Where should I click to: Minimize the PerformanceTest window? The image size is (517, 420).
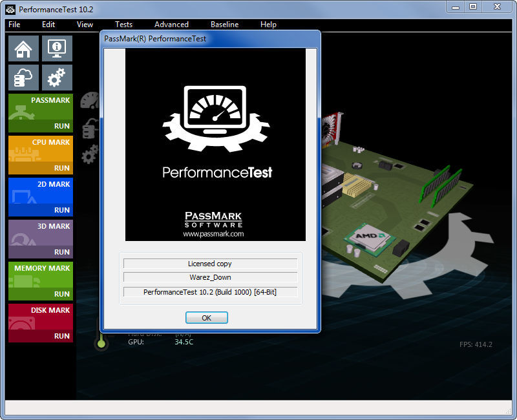(x=456, y=7)
